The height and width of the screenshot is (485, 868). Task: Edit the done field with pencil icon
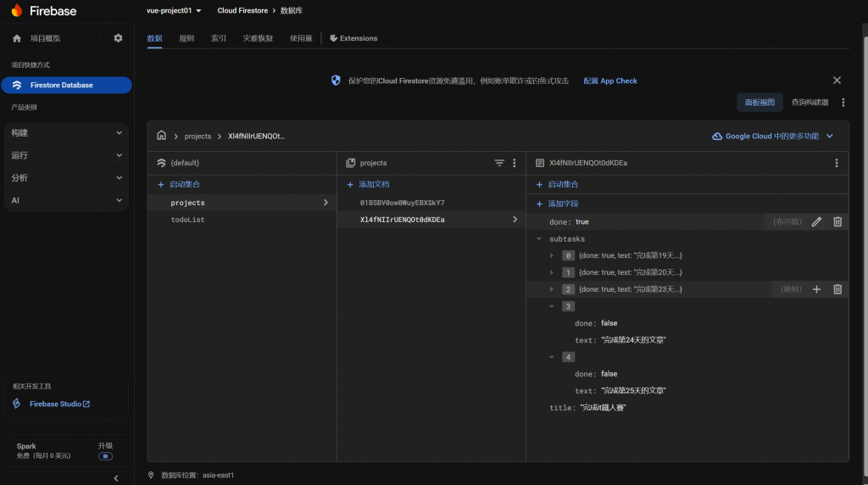(816, 222)
